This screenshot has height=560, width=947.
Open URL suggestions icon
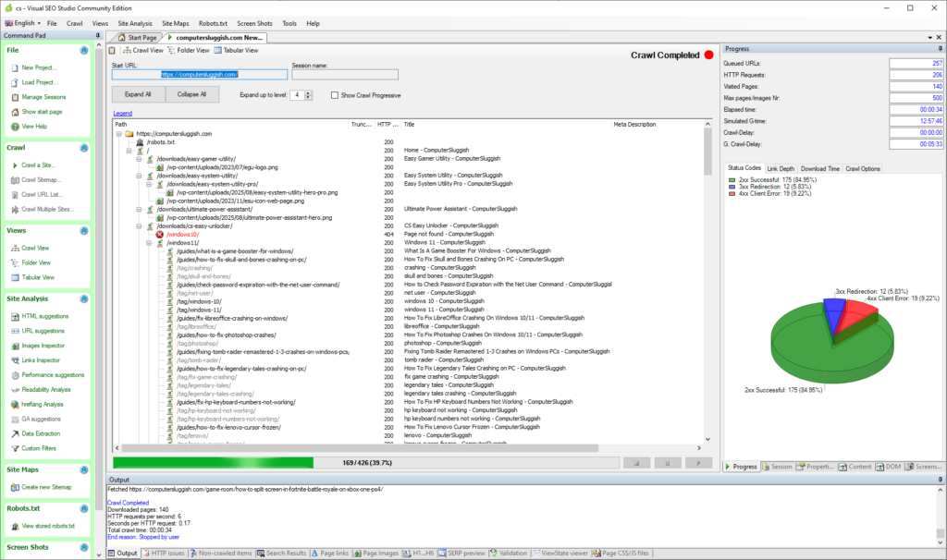point(15,332)
